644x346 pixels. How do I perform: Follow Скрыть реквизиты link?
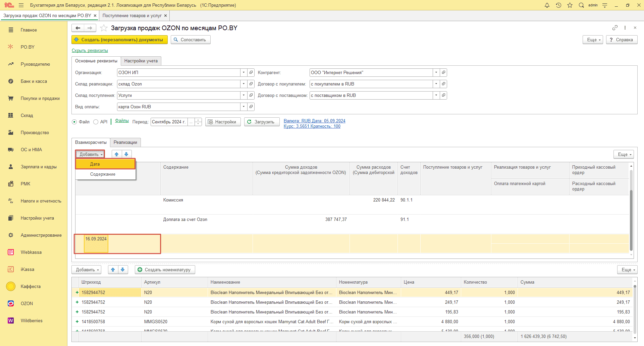tap(90, 51)
